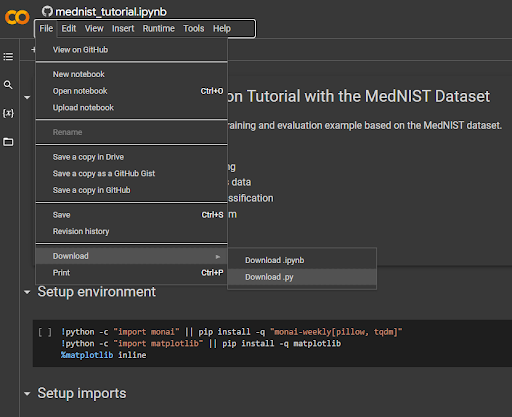Run the pip install code cell

coord(45,332)
